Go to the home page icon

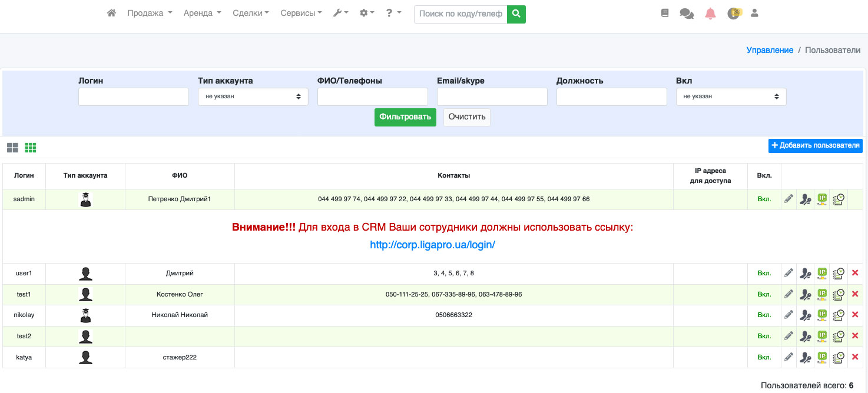111,13
